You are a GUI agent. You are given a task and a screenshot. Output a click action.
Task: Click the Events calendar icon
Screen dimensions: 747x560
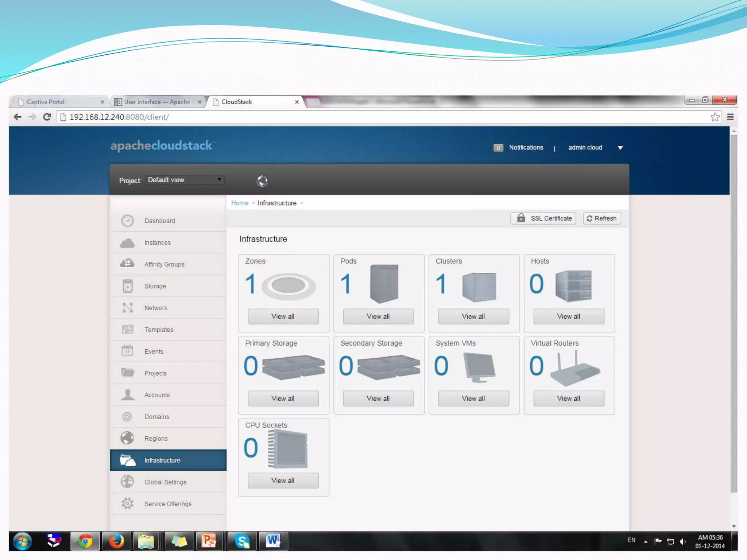127,351
